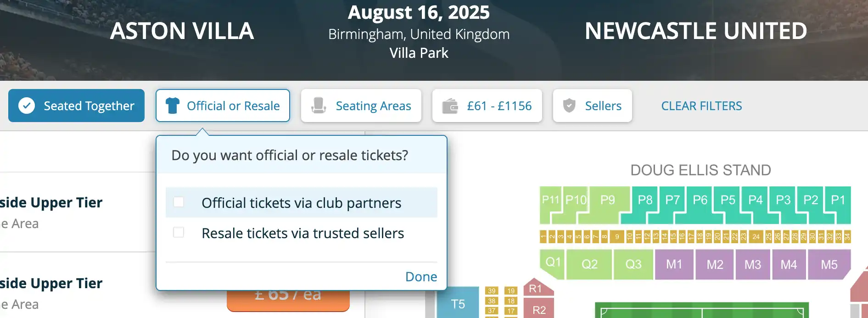This screenshot has height=318, width=868.
Task: Select section Q2 in Doug Ellis Stand
Action: pyautogui.click(x=590, y=264)
